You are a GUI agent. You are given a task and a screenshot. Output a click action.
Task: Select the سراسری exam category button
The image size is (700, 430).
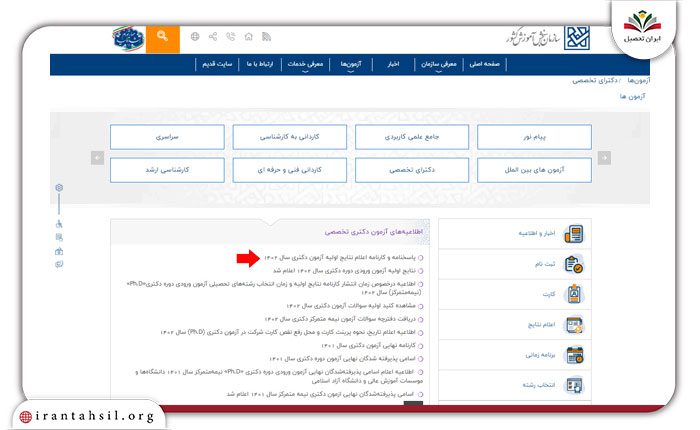coord(167,137)
